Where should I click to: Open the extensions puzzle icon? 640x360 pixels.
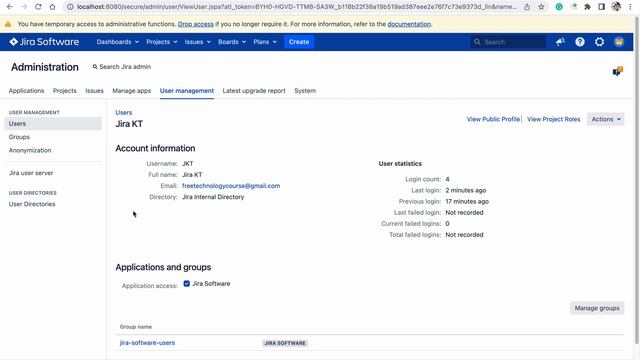click(x=587, y=7)
